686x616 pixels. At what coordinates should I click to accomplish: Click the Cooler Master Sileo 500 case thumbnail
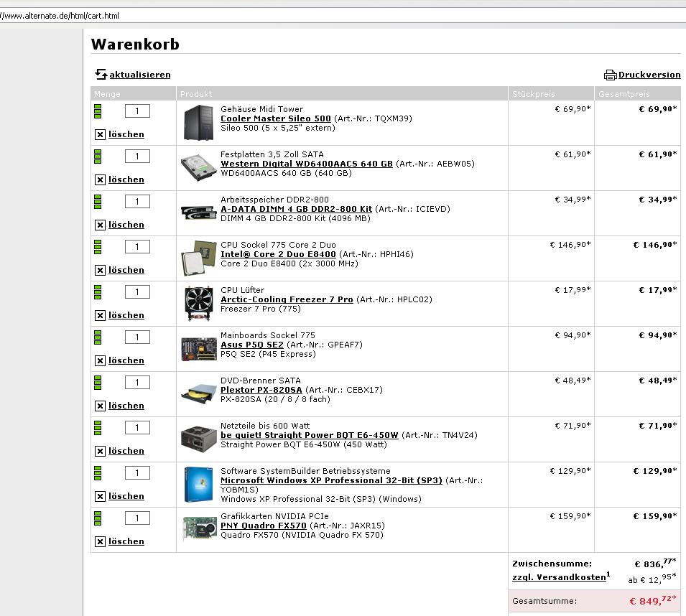(199, 123)
